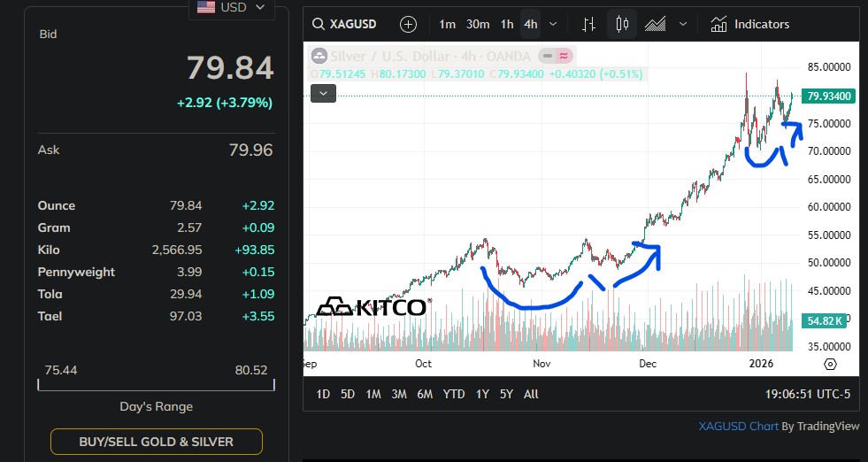Set chart range to 1M
868x462 pixels.
point(373,395)
